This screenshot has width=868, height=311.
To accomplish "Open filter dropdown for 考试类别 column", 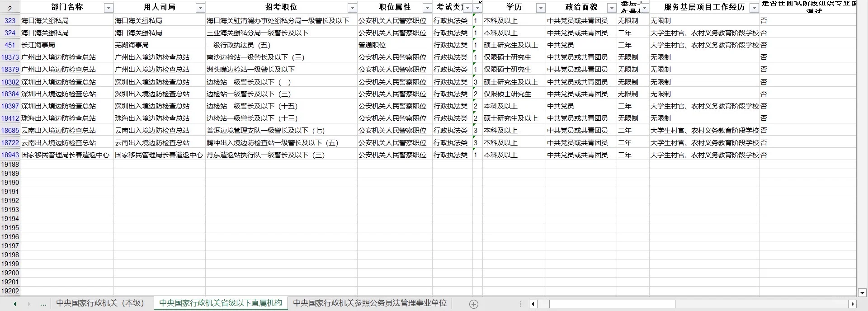I will (x=467, y=8).
